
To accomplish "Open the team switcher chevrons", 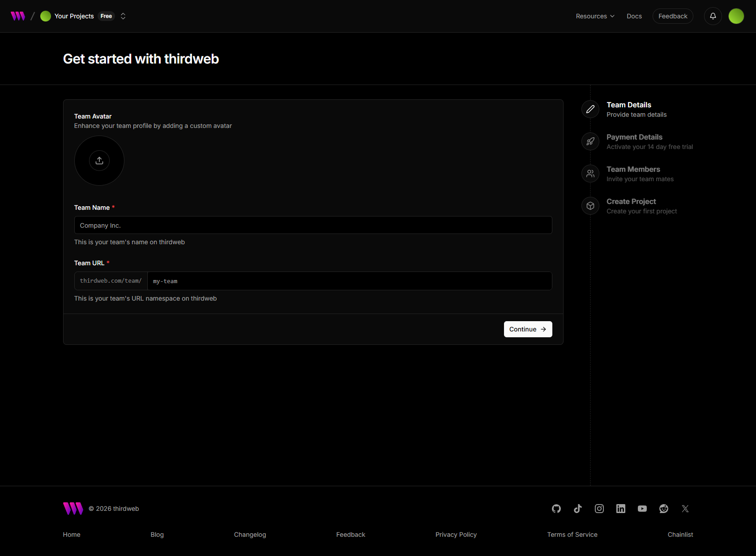I will (x=123, y=16).
